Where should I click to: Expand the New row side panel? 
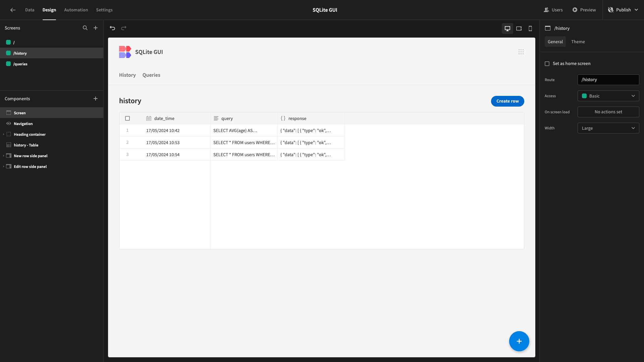click(x=3, y=156)
